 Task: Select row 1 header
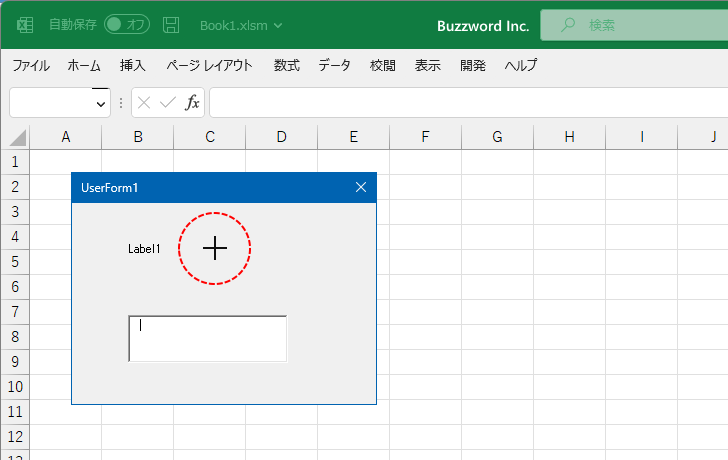click(15, 162)
